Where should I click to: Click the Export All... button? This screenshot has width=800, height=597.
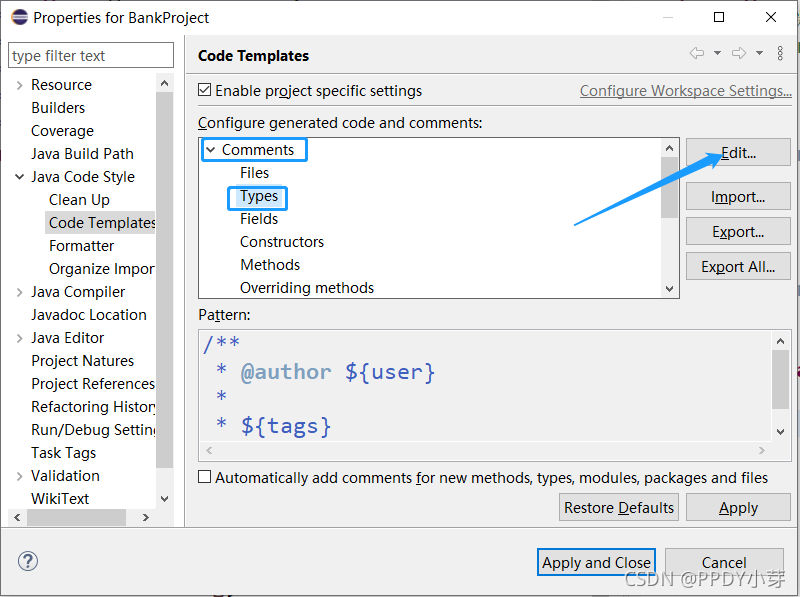(x=738, y=266)
